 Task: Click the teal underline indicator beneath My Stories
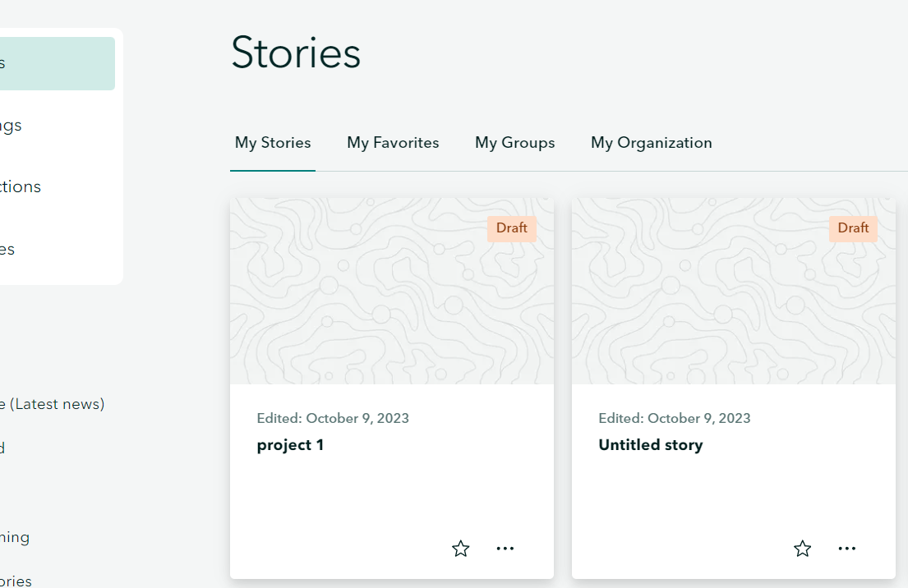coord(273,170)
